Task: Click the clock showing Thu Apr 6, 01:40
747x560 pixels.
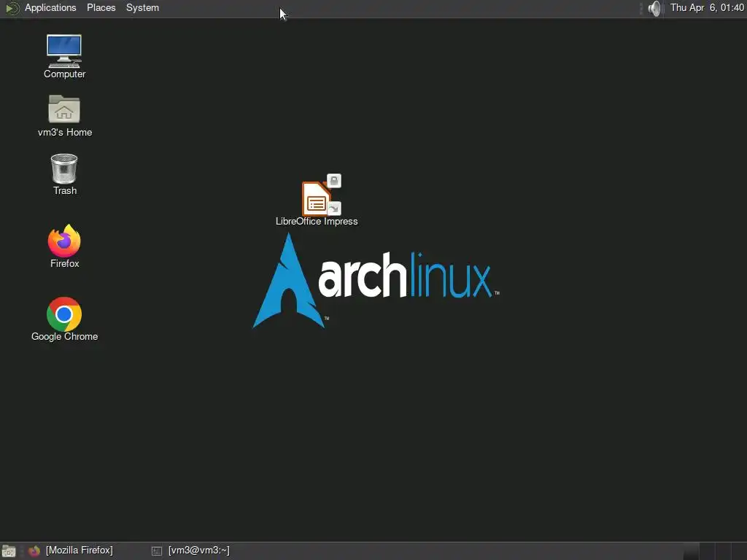Action: pyautogui.click(x=707, y=7)
